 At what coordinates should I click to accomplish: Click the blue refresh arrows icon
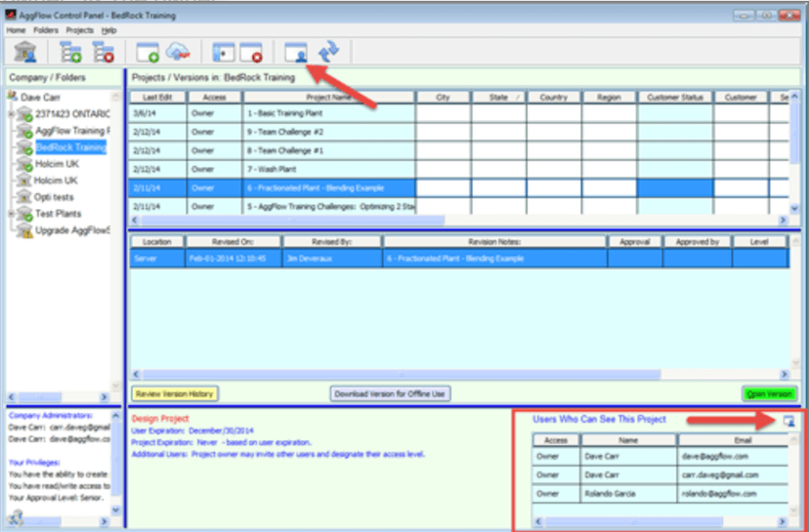click(x=328, y=51)
